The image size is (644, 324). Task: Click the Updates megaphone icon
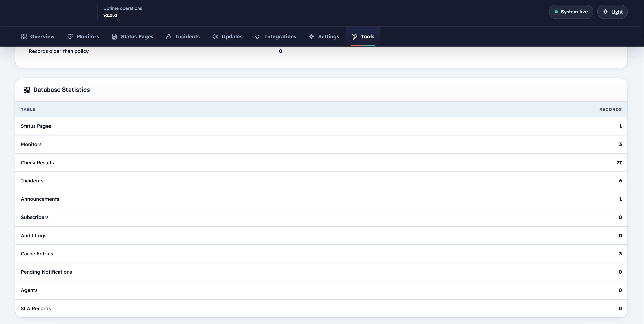click(215, 37)
